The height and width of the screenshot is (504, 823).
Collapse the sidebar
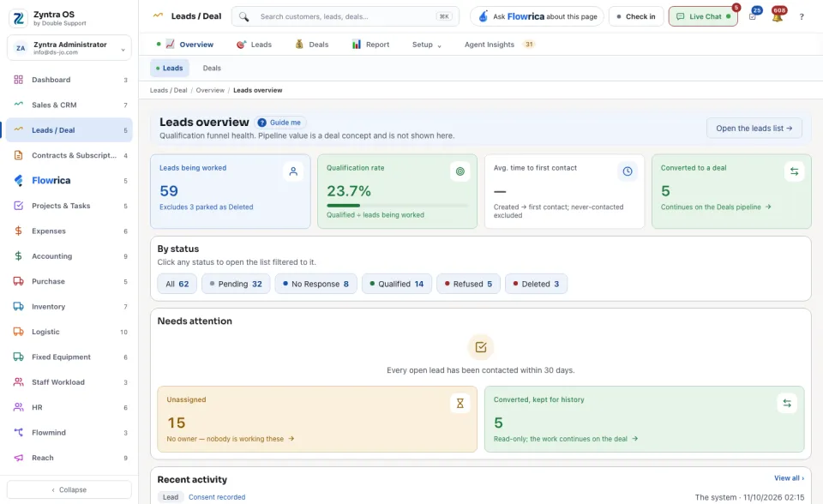(69, 489)
